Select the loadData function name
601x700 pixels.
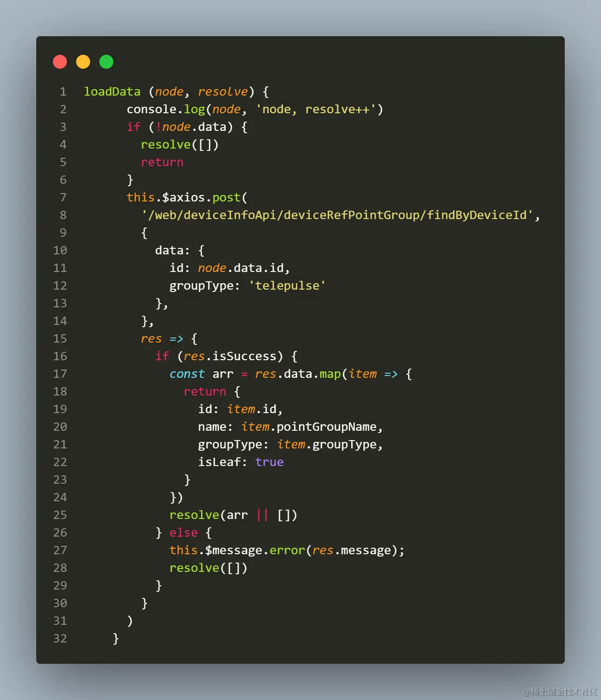(112, 91)
